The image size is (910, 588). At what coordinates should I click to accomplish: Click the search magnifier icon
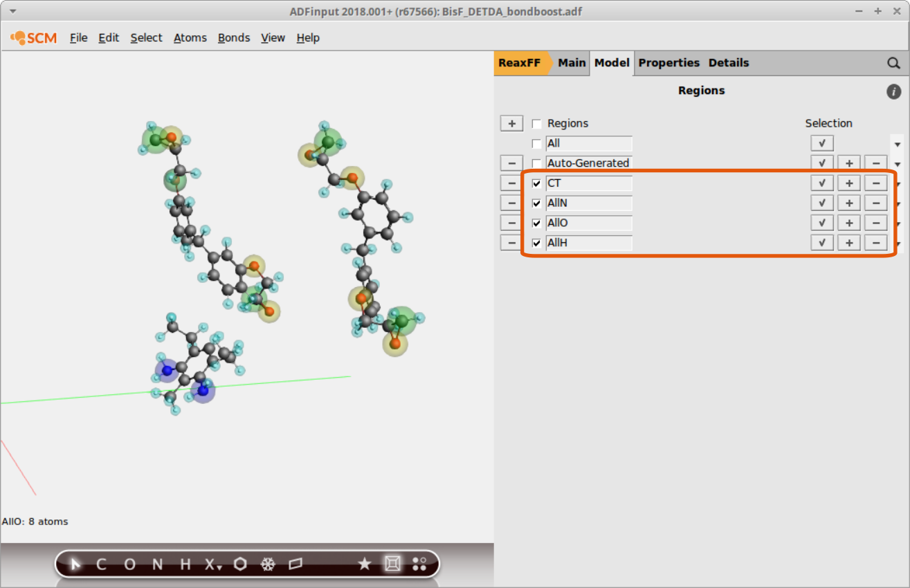(x=893, y=63)
